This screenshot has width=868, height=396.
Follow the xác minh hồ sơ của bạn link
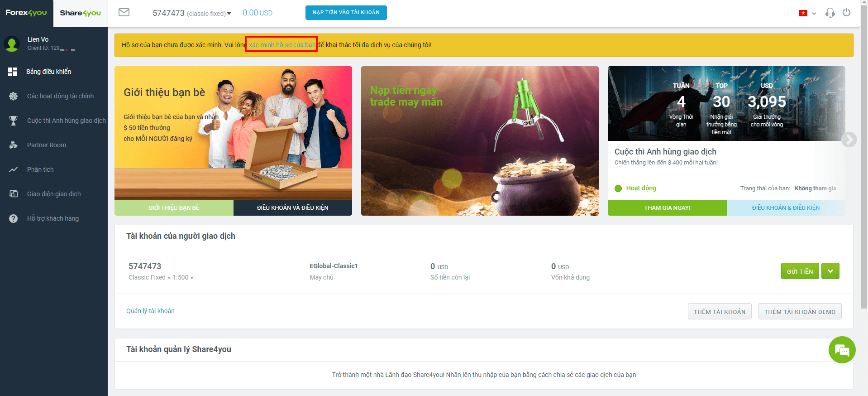tap(282, 45)
